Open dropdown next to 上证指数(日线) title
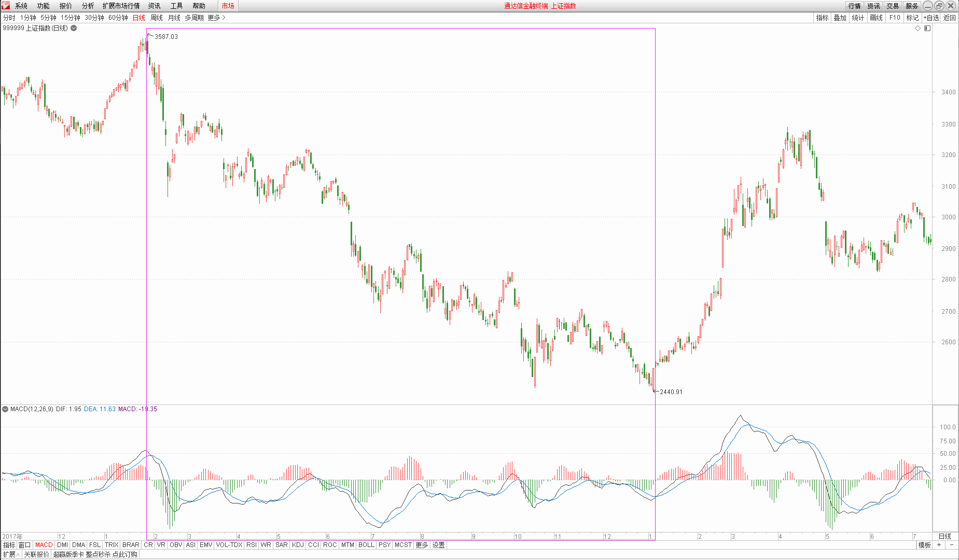 click(74, 29)
